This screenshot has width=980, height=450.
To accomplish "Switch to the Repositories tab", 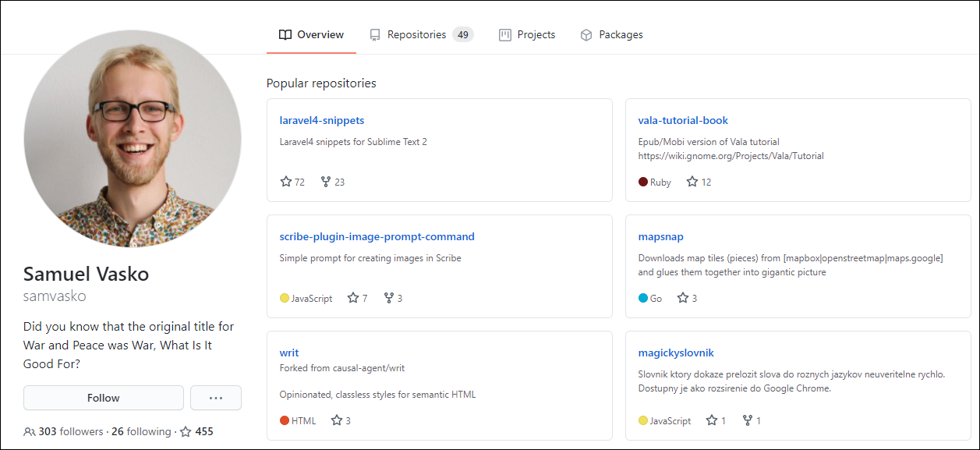I will (421, 34).
